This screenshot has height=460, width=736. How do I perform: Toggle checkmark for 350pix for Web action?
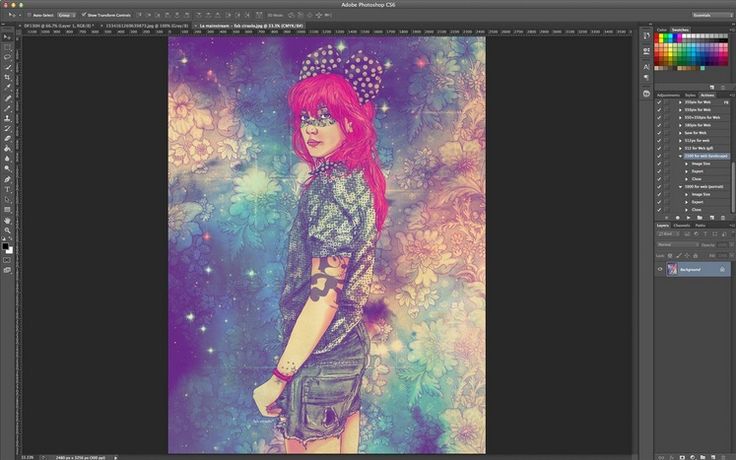click(x=659, y=102)
